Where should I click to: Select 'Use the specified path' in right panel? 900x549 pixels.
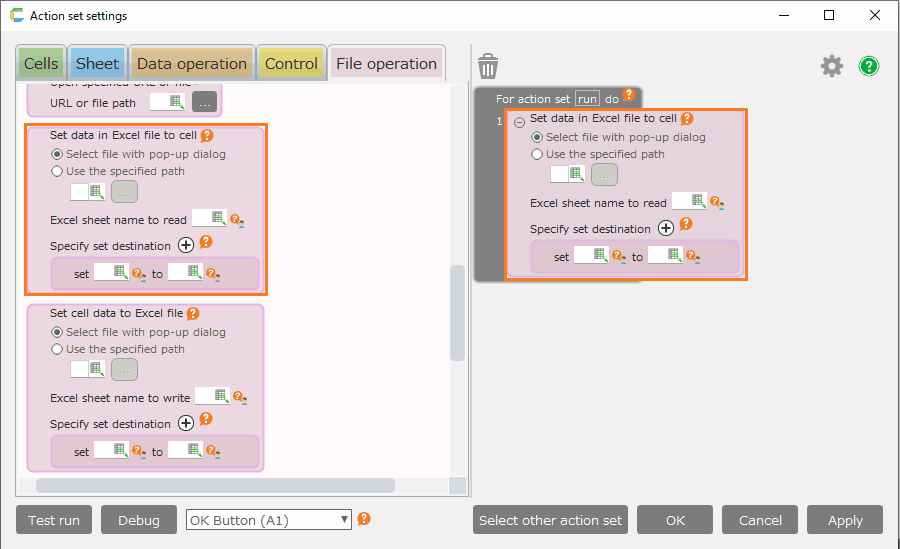(538, 154)
